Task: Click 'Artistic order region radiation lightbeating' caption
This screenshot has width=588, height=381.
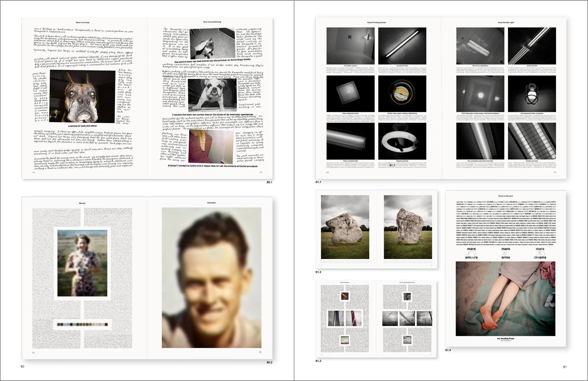Action: point(402,113)
